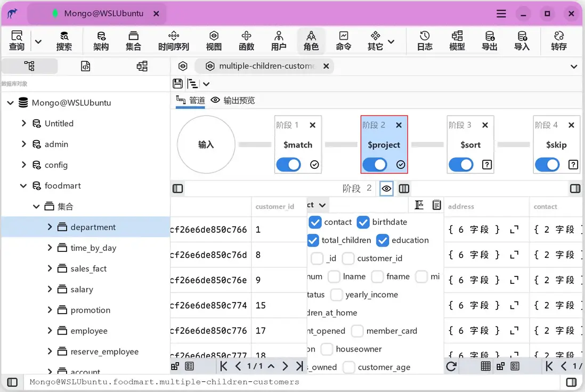Image resolution: width=585 pixels, height=392 pixels.
Task: Click the refresh results button
Action: click(x=450, y=366)
